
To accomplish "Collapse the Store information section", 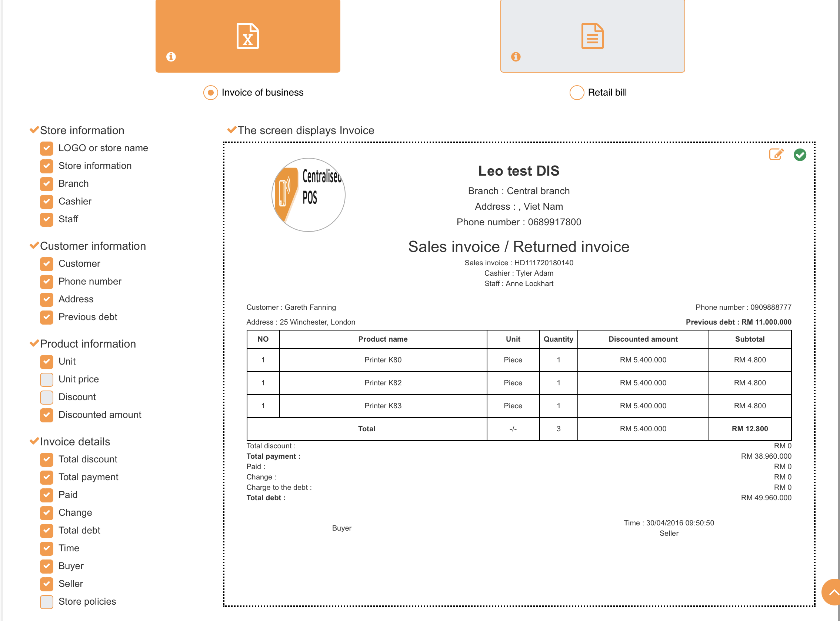I will tap(82, 130).
